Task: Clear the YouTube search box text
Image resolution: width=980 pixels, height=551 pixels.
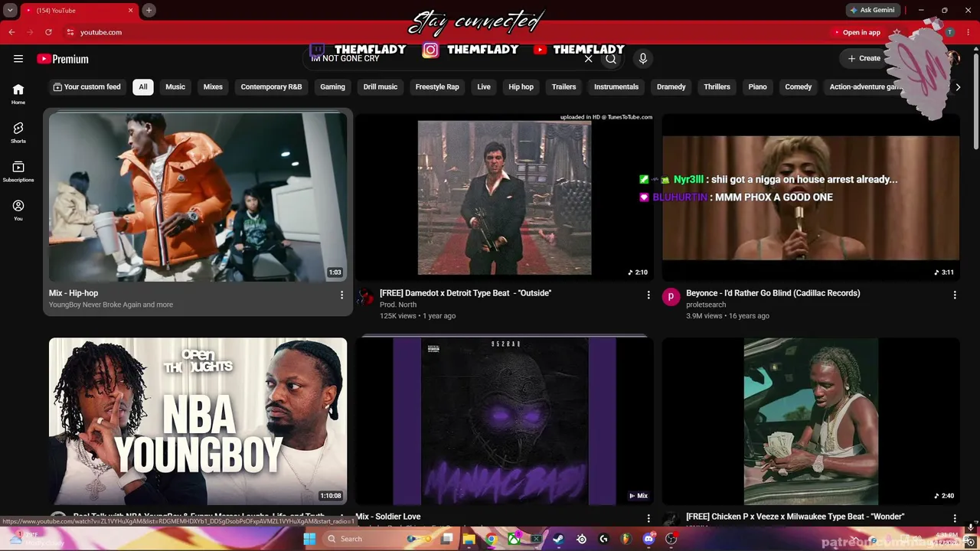Action: coord(588,59)
